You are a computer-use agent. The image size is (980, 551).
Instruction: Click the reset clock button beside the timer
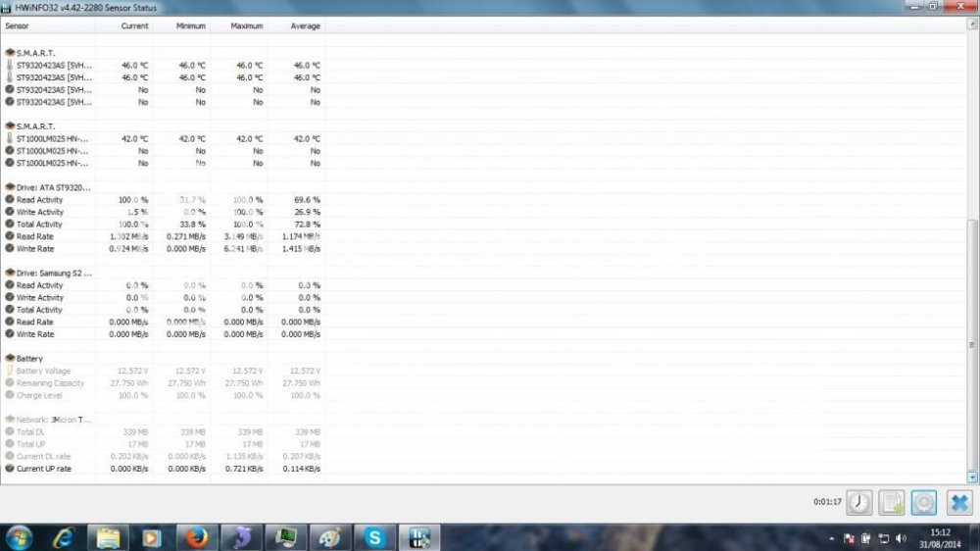coord(859,502)
